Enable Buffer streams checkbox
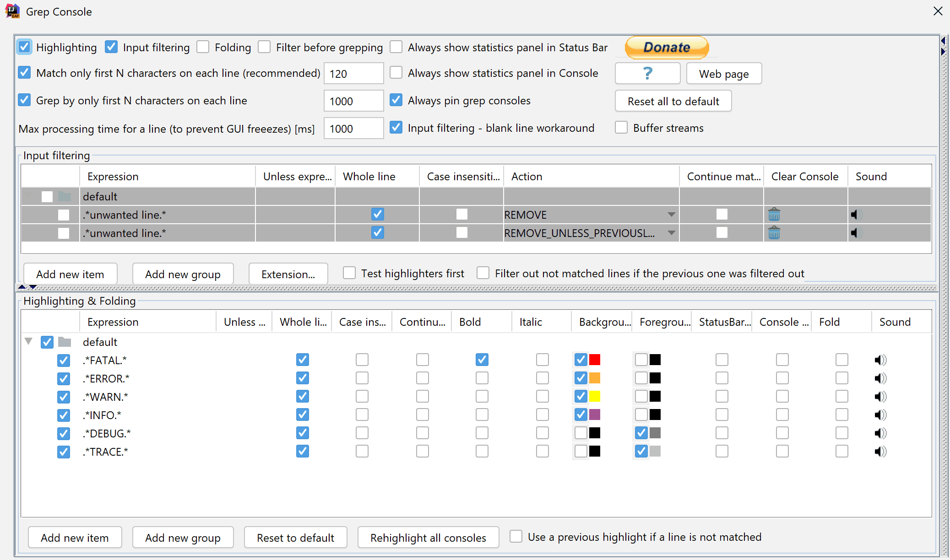This screenshot has width=950, height=560. click(621, 128)
